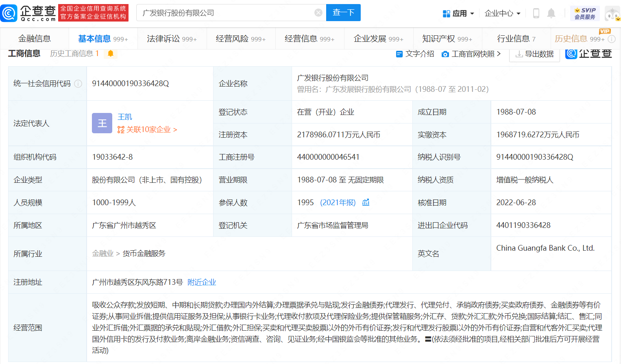Image resolution: width=621 pixels, height=364 pixels.
Task: Clear the search box using the X icon
Action: 318,13
